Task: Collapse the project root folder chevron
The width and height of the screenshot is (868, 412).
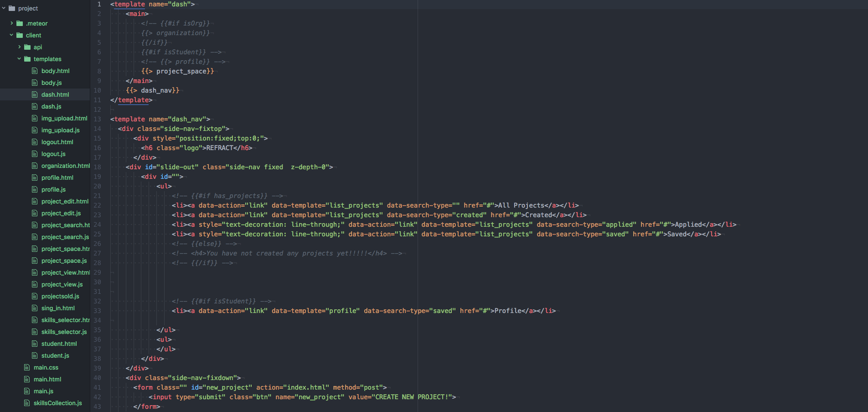Action: (x=4, y=8)
